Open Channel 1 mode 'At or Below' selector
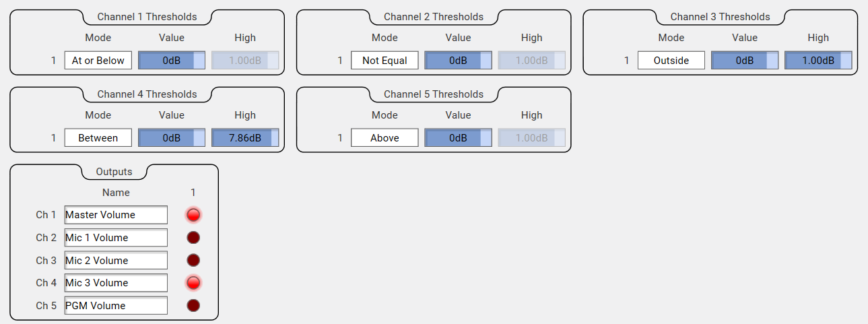868x324 pixels. pos(98,61)
